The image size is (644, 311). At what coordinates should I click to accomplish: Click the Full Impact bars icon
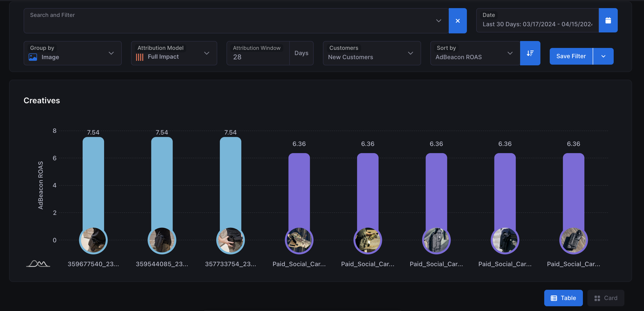click(x=139, y=57)
